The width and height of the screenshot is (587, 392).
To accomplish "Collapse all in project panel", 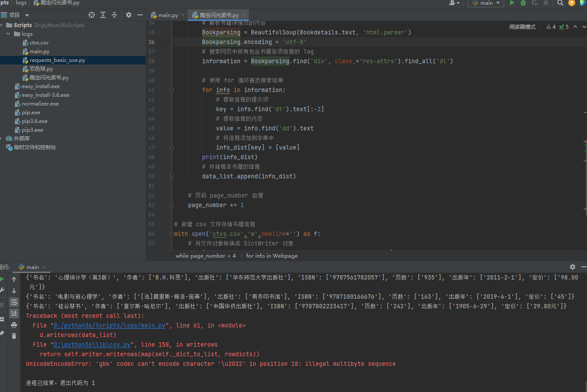I will 114,15.
